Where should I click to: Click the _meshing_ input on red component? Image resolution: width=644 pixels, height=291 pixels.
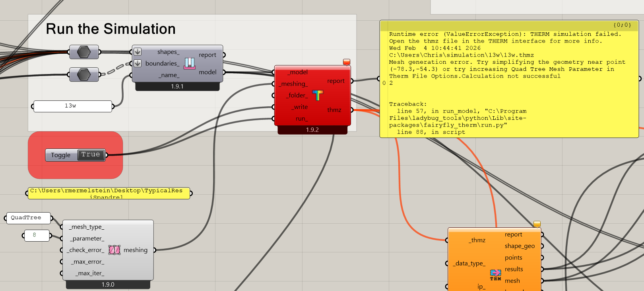[x=293, y=84]
